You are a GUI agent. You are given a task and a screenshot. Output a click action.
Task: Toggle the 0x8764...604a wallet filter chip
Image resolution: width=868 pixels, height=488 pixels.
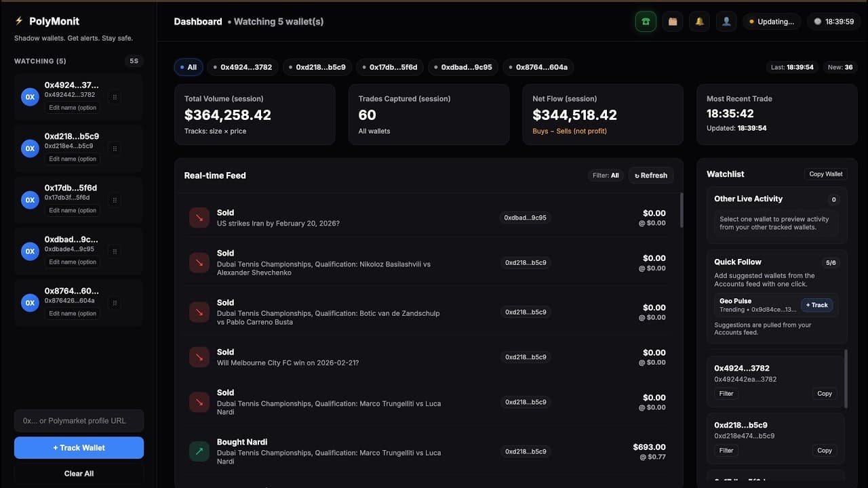click(539, 67)
